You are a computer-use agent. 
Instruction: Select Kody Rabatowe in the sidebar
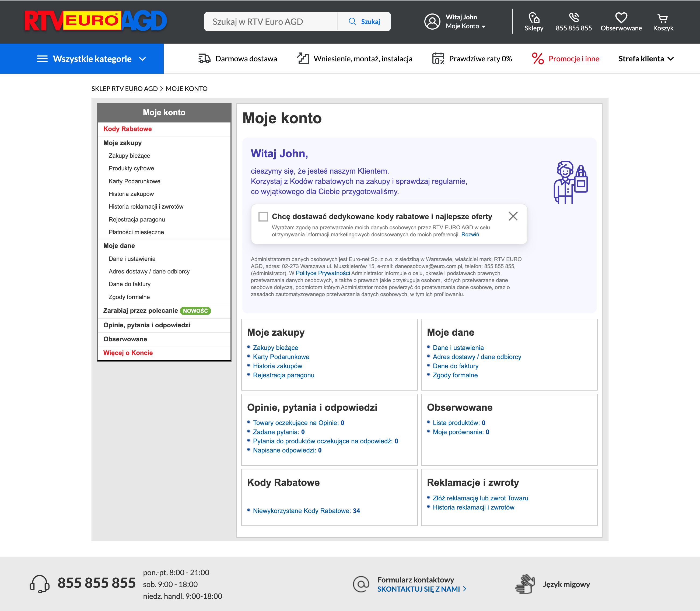click(x=128, y=129)
